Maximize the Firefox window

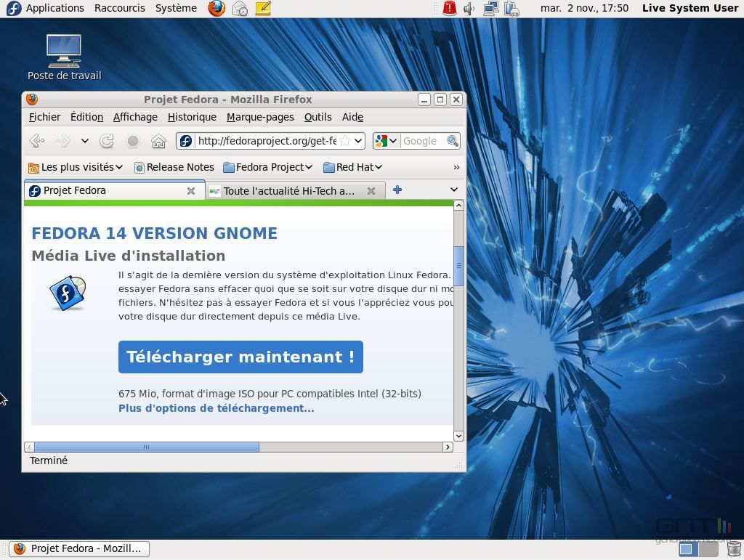pos(440,99)
